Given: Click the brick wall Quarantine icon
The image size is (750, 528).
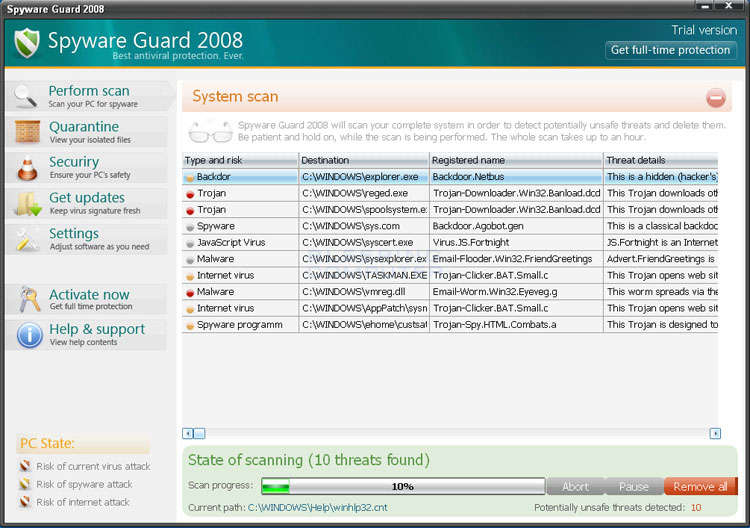Looking at the screenshot, I should (x=27, y=132).
